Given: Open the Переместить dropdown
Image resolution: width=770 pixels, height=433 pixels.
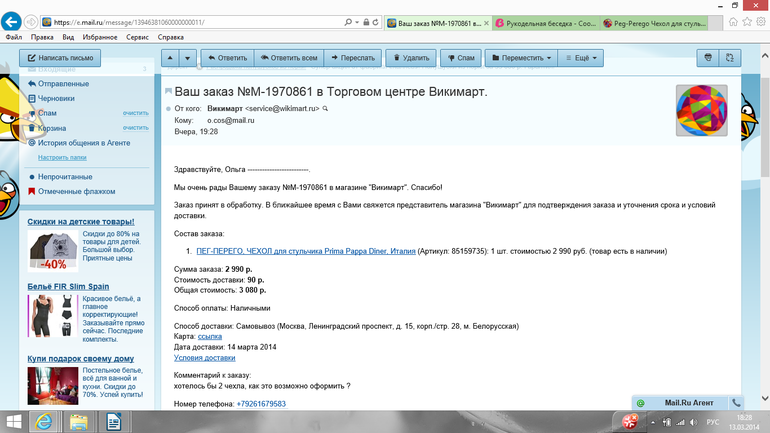Looking at the screenshot, I should 522,58.
